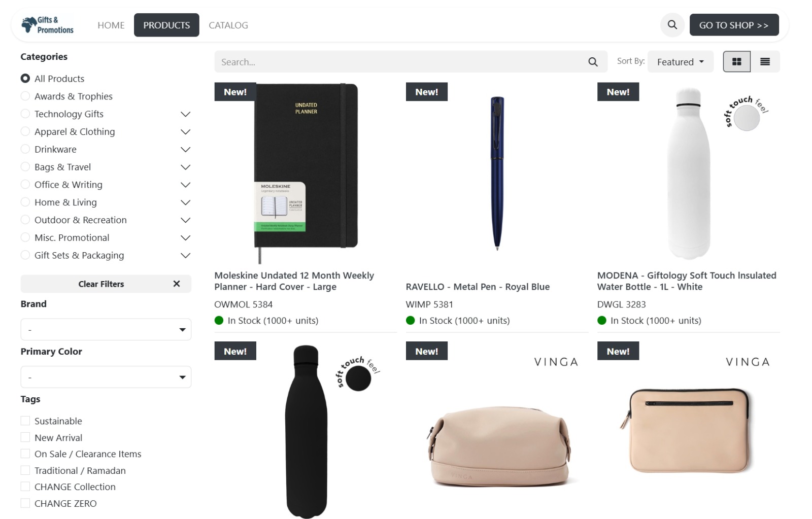This screenshot has height=519, width=812.
Task: Open the CATALOG tab
Action: 228,25
